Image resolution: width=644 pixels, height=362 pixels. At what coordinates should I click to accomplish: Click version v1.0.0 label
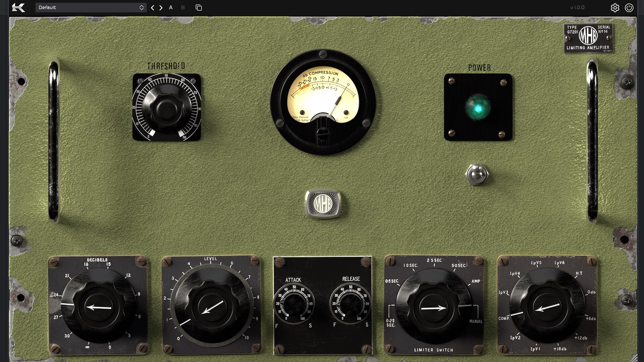577,7
